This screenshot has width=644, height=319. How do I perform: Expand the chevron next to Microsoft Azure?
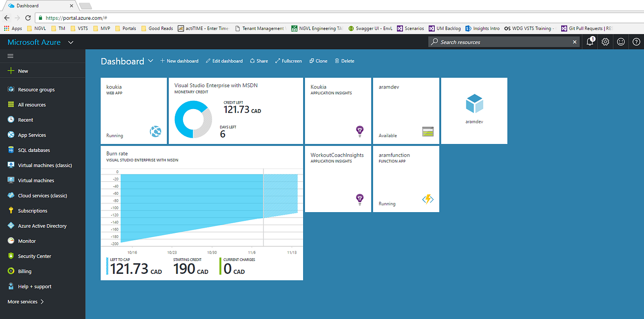pyautogui.click(x=70, y=42)
